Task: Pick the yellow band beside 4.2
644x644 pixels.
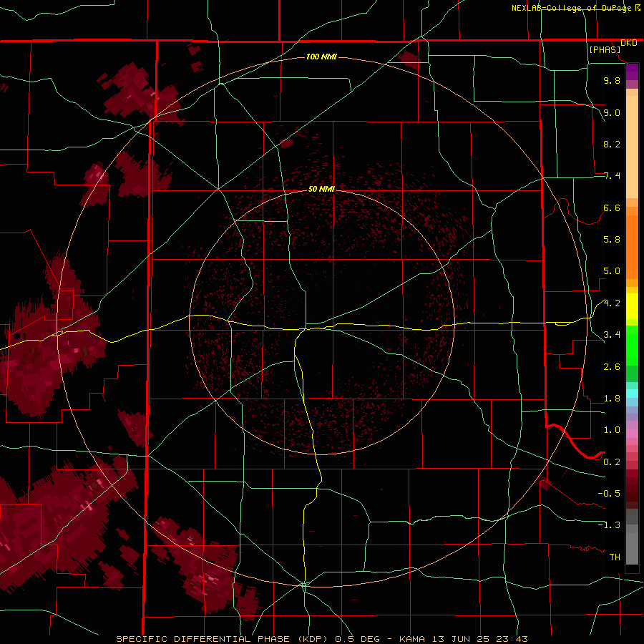Action: [x=632, y=306]
